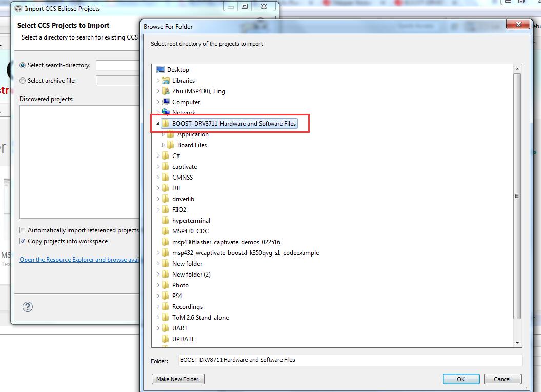This screenshot has height=392, width=541.
Task: Click the msp430flasher_captivate_demos_022516 folder icon
Action: click(166, 242)
